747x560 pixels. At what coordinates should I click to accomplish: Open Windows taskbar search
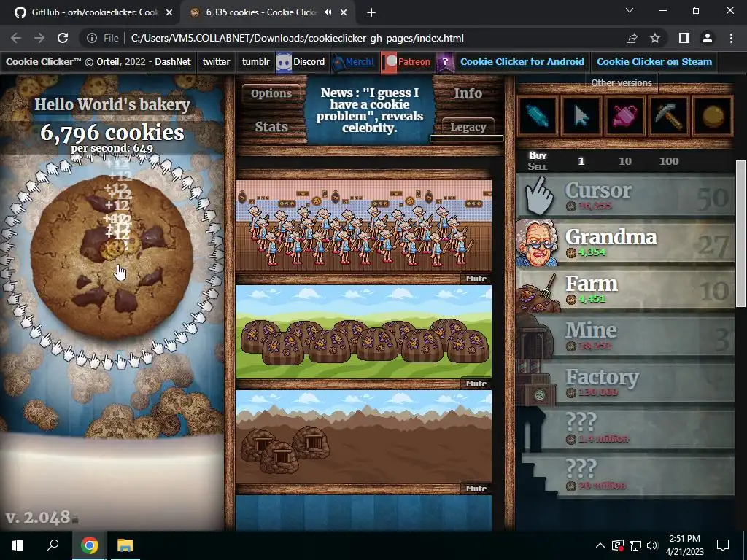(53, 545)
